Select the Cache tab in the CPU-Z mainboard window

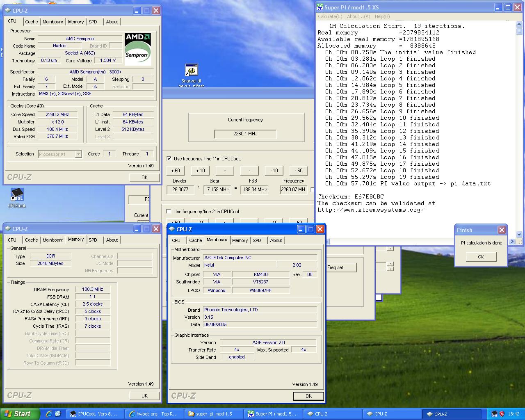(x=195, y=240)
